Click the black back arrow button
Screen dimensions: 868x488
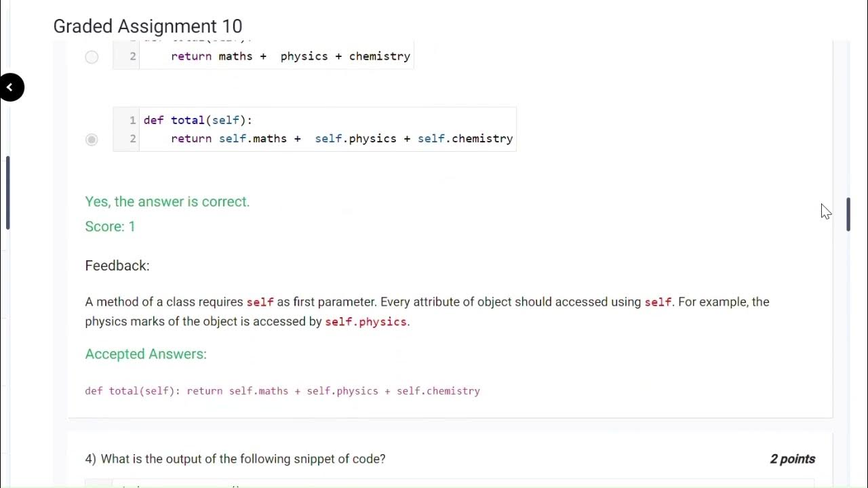(x=10, y=87)
